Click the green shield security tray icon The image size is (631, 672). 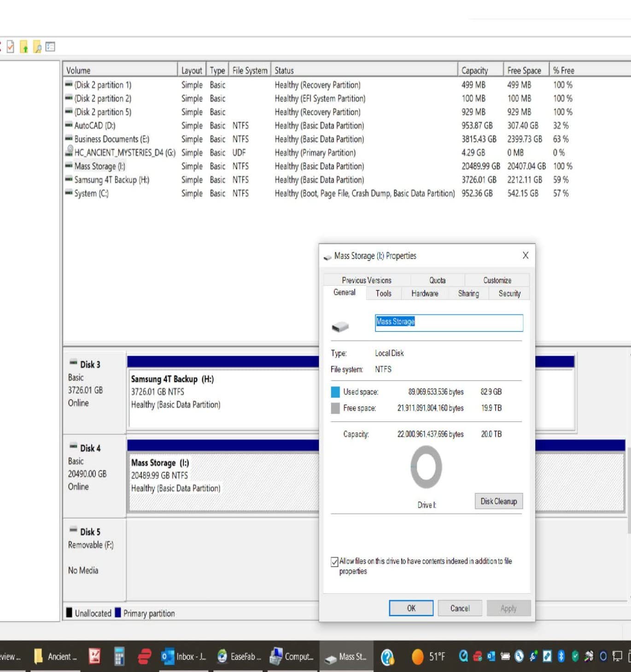tap(575, 656)
